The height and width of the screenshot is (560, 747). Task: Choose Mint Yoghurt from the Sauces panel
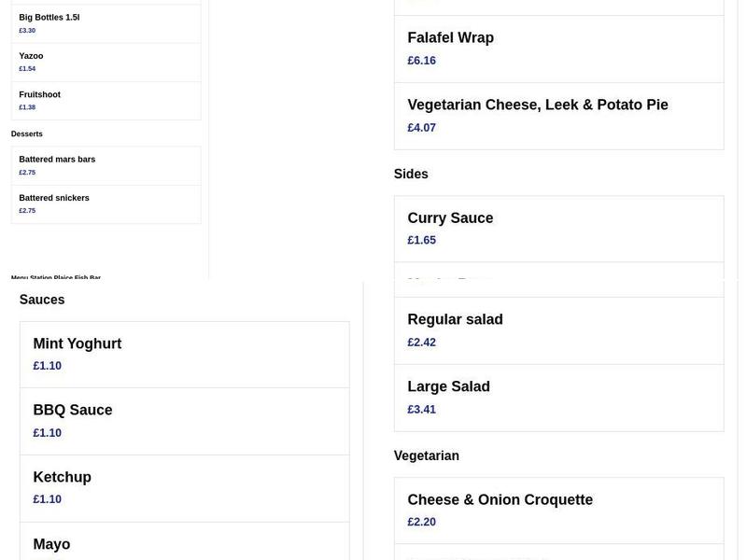pyautogui.click(x=77, y=343)
